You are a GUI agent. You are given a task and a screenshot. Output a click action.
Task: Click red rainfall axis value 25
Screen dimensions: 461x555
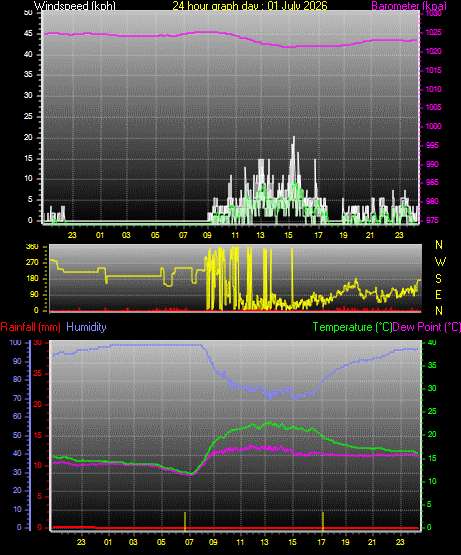pyautogui.click(x=38, y=373)
